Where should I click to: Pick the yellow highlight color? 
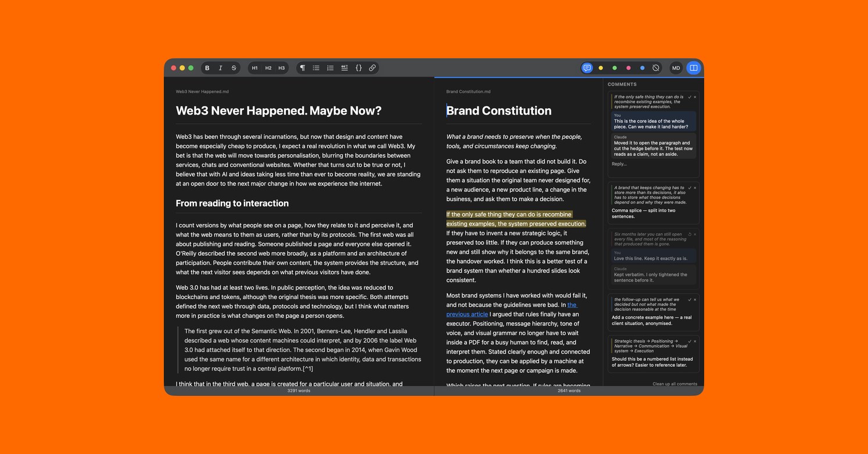pyautogui.click(x=601, y=68)
